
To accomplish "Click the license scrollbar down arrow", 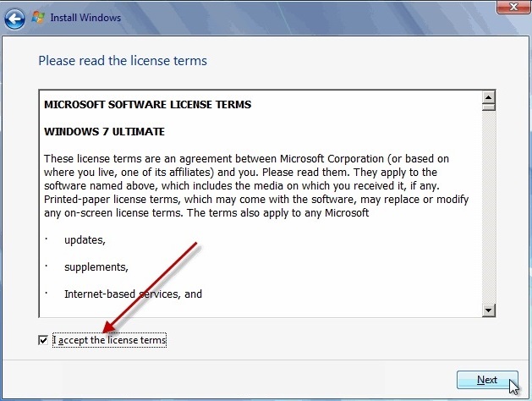I will [x=489, y=310].
